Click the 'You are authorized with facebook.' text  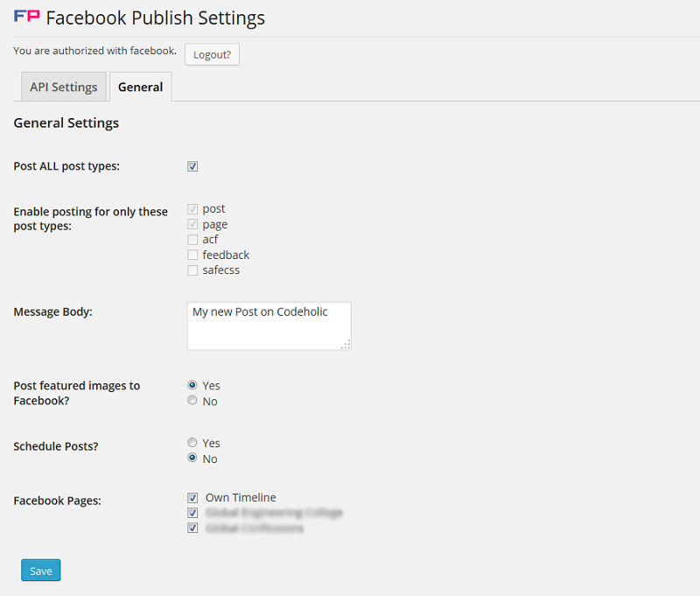pyautogui.click(x=95, y=51)
